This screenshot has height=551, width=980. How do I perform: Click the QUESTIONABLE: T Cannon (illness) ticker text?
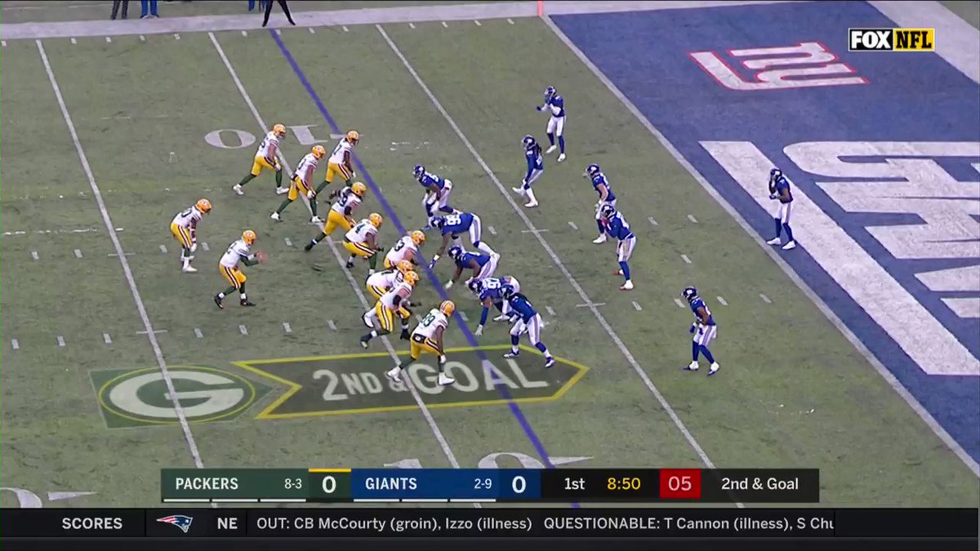point(666,523)
